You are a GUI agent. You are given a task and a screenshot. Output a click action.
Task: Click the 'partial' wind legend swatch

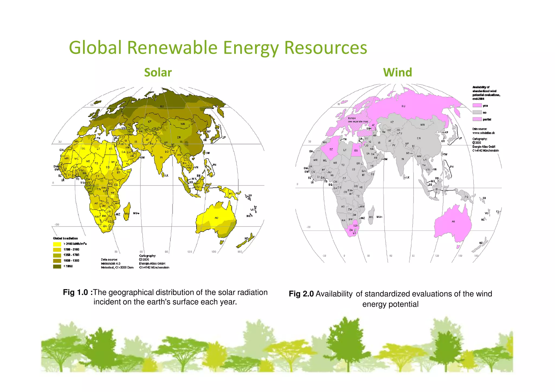pos(477,119)
